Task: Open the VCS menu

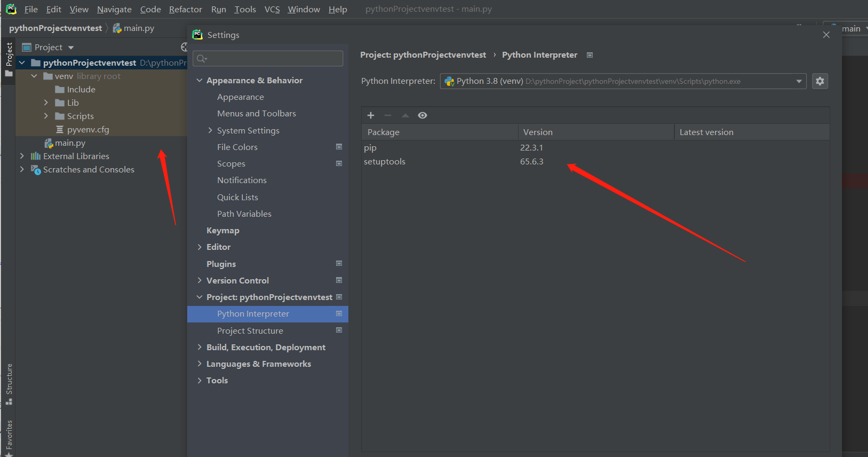Action: (272, 10)
